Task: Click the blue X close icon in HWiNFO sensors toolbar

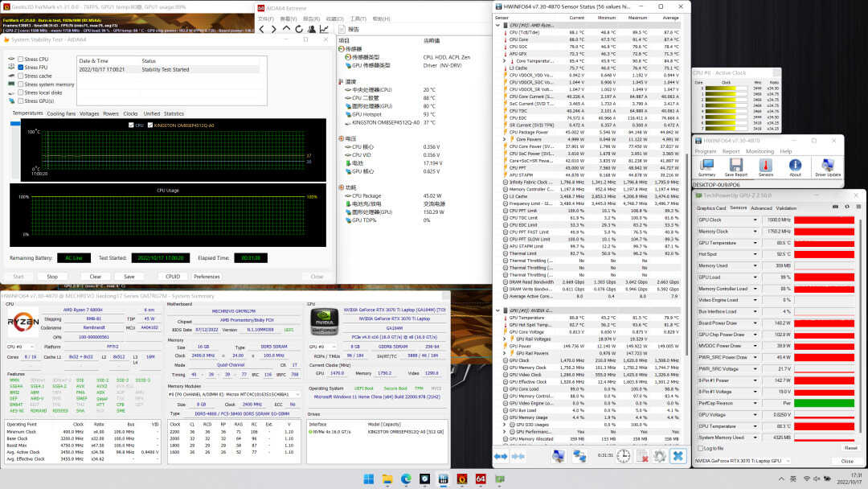Action: point(678,456)
